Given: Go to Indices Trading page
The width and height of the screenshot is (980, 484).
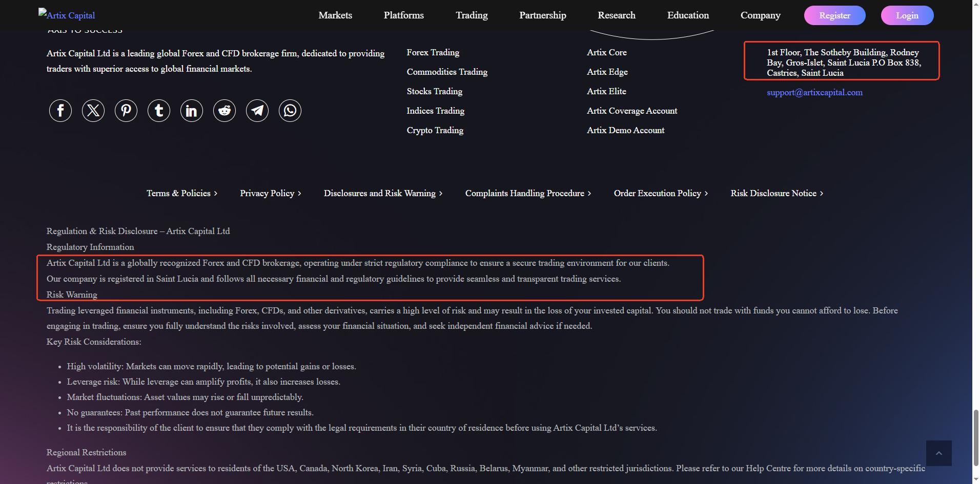Looking at the screenshot, I should click(436, 111).
